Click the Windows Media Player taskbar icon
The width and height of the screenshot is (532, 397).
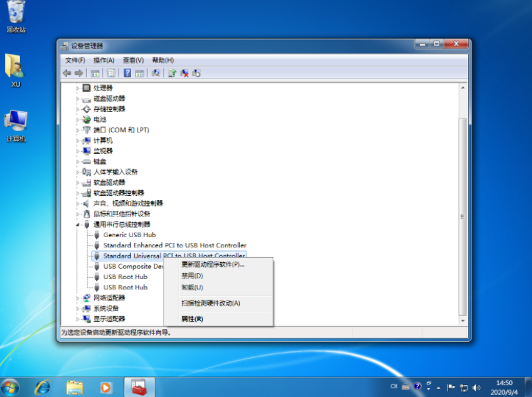pyautogui.click(x=106, y=386)
